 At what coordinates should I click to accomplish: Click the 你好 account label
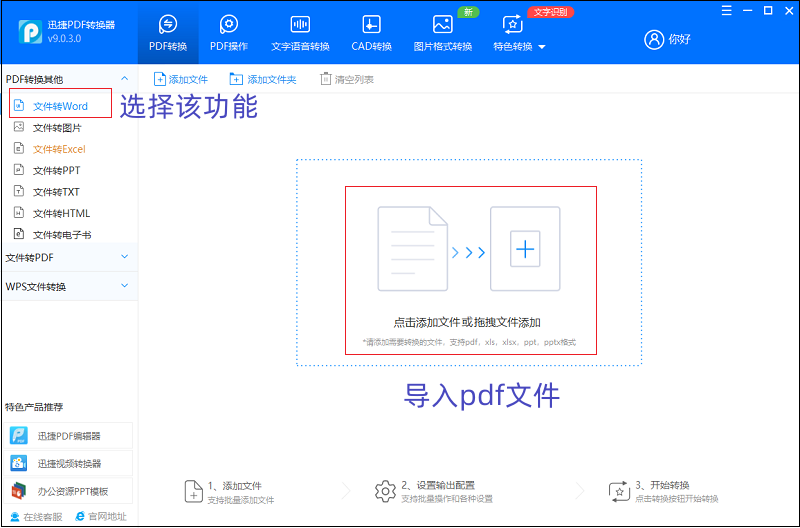[680, 39]
